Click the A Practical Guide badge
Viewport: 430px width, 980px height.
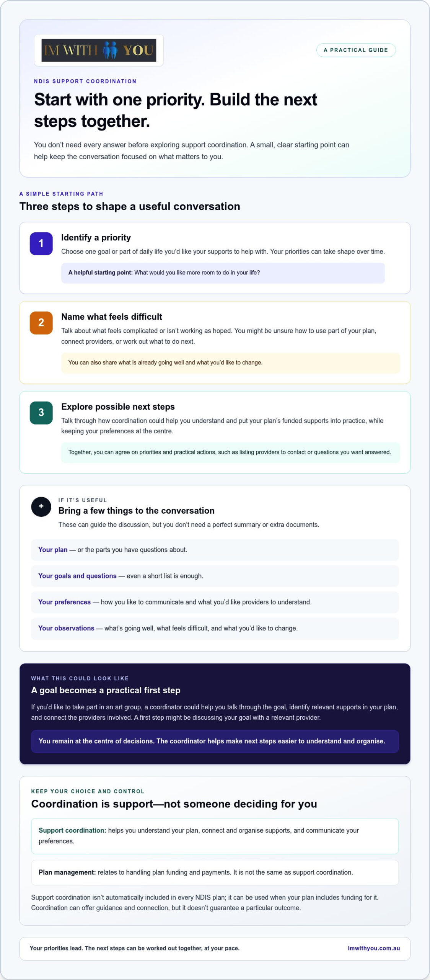(356, 50)
